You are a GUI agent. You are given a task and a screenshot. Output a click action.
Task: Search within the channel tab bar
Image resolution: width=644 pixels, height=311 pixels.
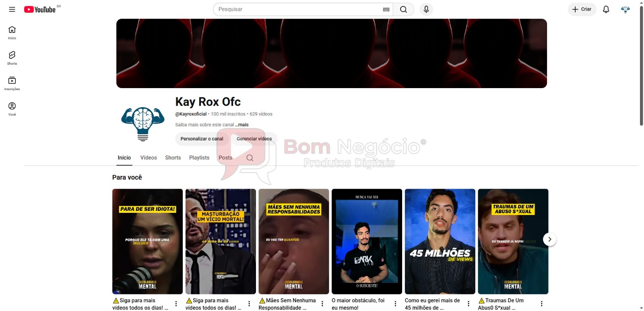tap(250, 158)
